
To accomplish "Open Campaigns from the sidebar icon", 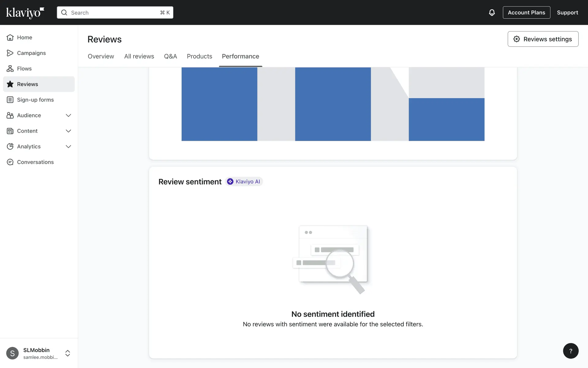I will tap(10, 53).
